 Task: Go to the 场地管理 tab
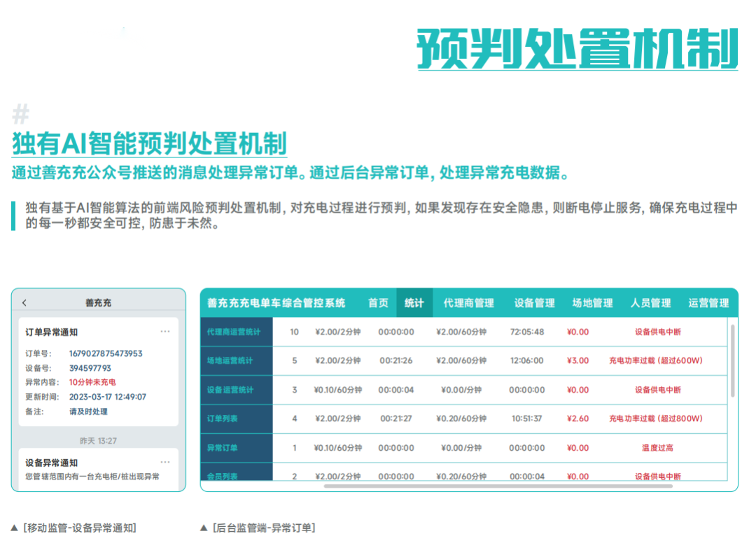(593, 303)
